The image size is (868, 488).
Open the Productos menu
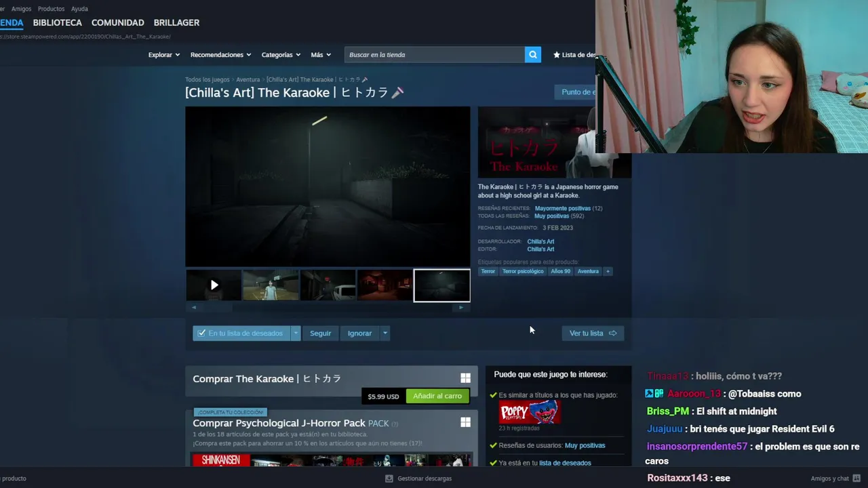pos(52,9)
